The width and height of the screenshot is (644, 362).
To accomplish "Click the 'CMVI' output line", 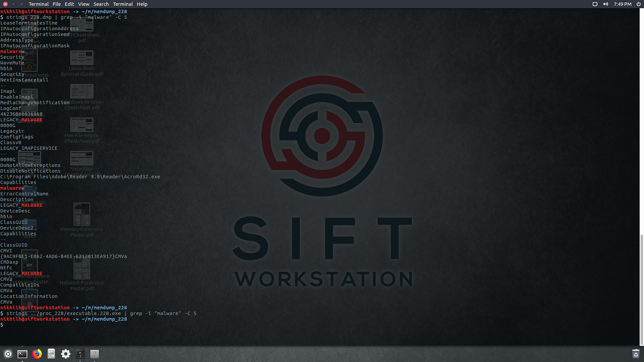I will pyautogui.click(x=6, y=250).
